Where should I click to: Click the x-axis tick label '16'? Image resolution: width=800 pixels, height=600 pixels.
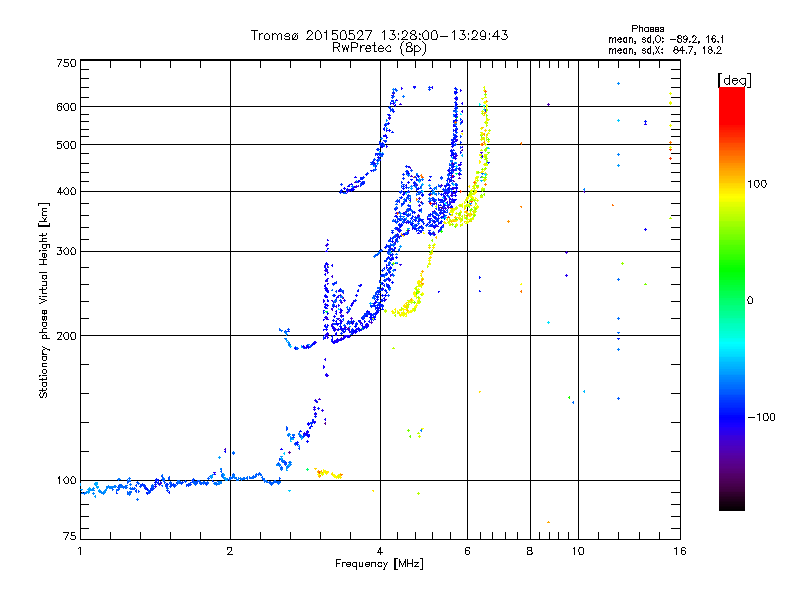pyautogui.click(x=680, y=551)
